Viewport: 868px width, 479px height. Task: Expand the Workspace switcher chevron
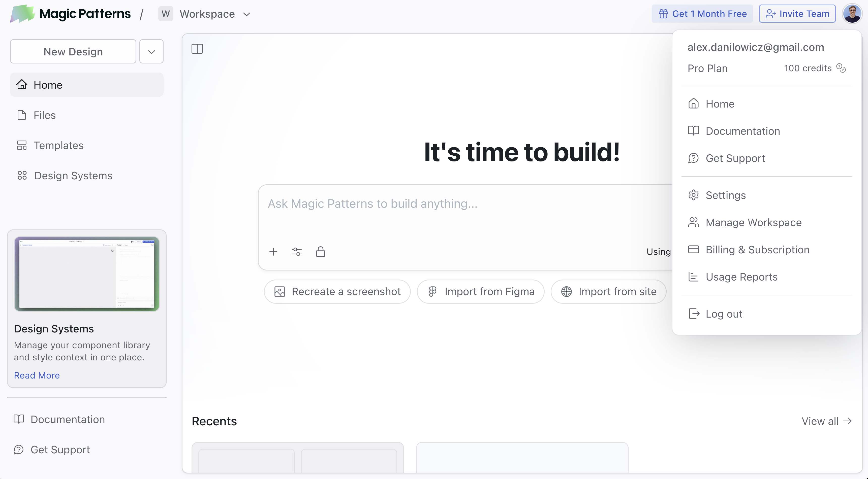tap(247, 14)
